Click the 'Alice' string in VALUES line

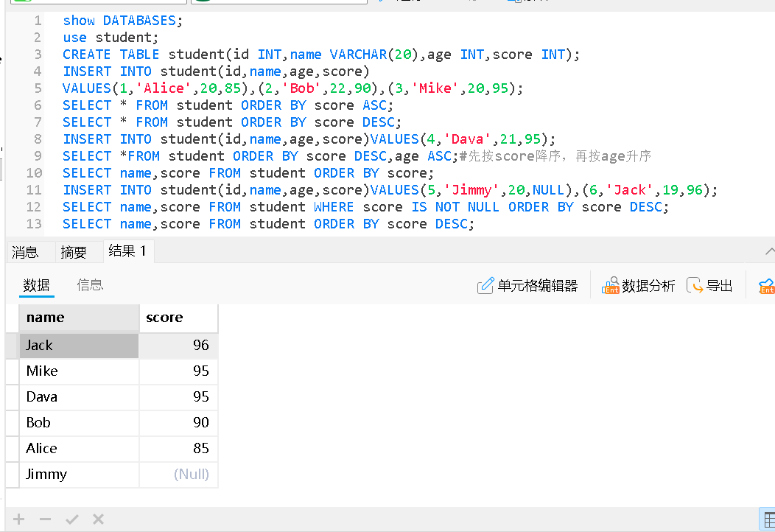164,88
